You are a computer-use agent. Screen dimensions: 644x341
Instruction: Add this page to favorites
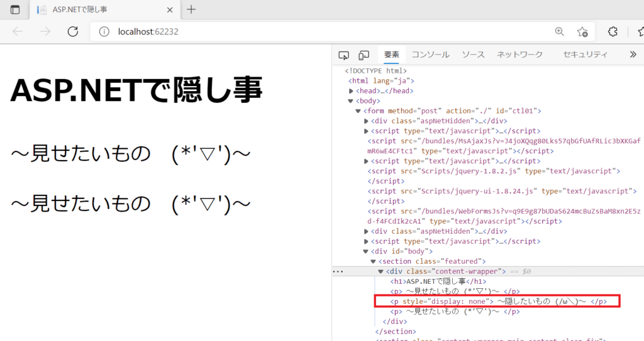pyautogui.click(x=582, y=31)
